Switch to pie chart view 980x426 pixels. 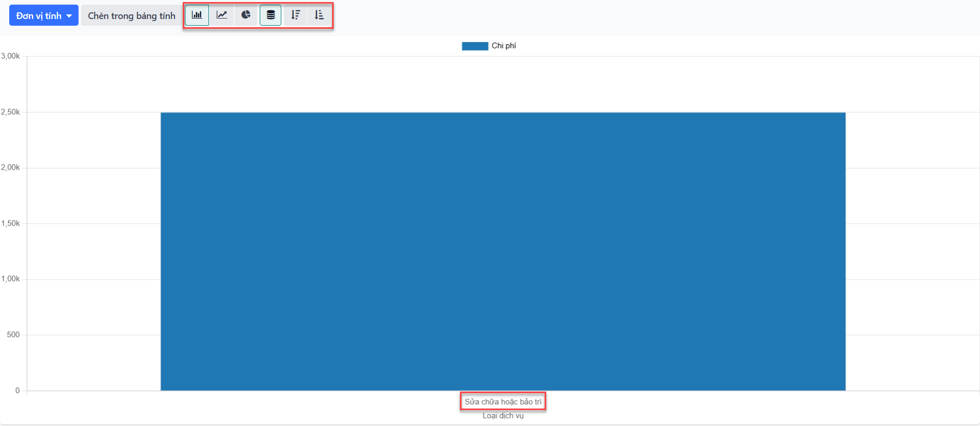pos(246,15)
